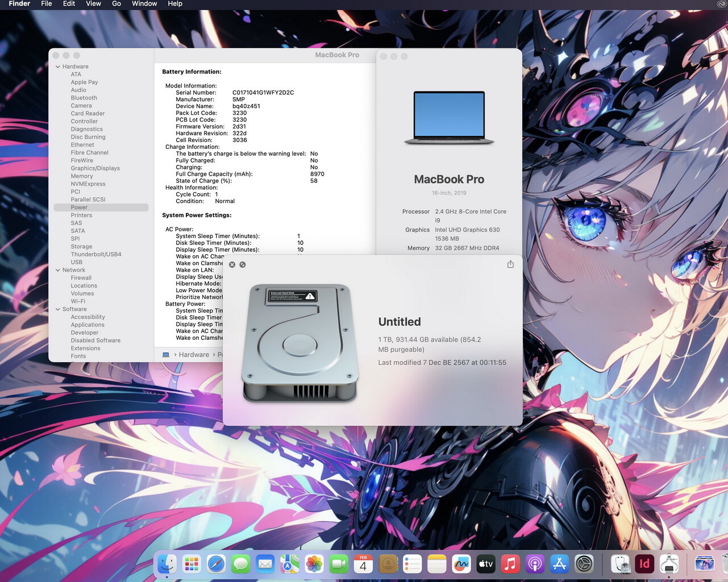This screenshot has width=728, height=582.
Task: Open the Help menu
Action: click(x=175, y=4)
